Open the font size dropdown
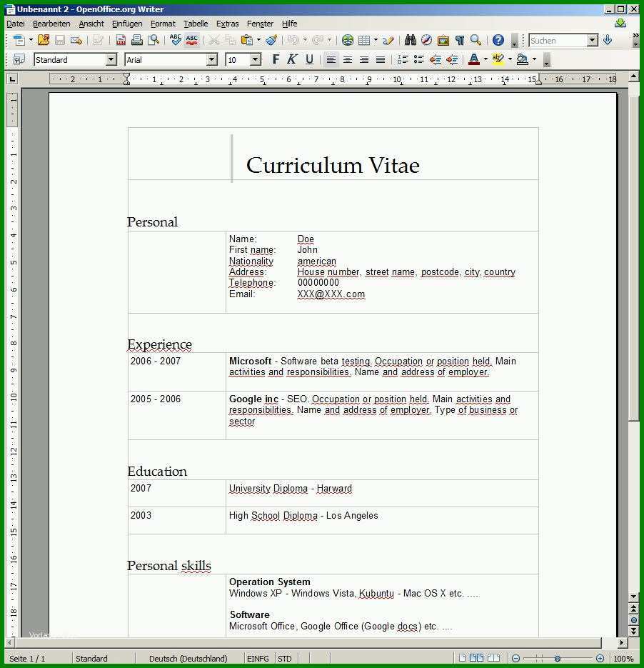The image size is (644, 668). point(256,59)
